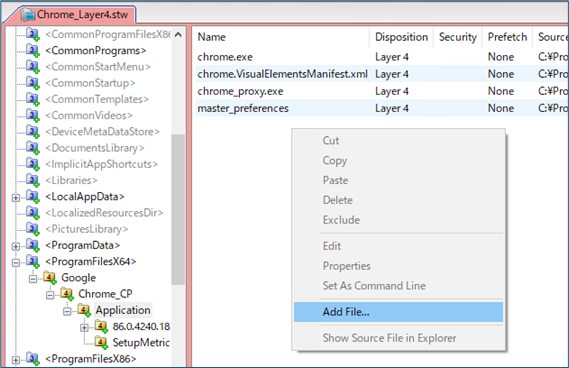Select the master_preferences file row
This screenshot has width=569, height=368.
pyautogui.click(x=382, y=108)
